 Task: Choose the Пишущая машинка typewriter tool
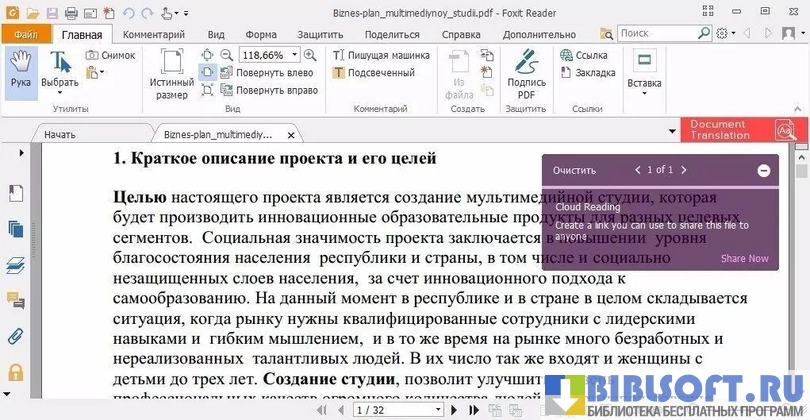(x=376, y=55)
